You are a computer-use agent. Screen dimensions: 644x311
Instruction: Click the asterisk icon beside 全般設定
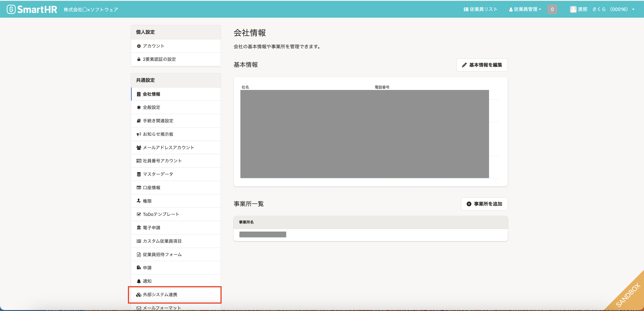click(139, 107)
